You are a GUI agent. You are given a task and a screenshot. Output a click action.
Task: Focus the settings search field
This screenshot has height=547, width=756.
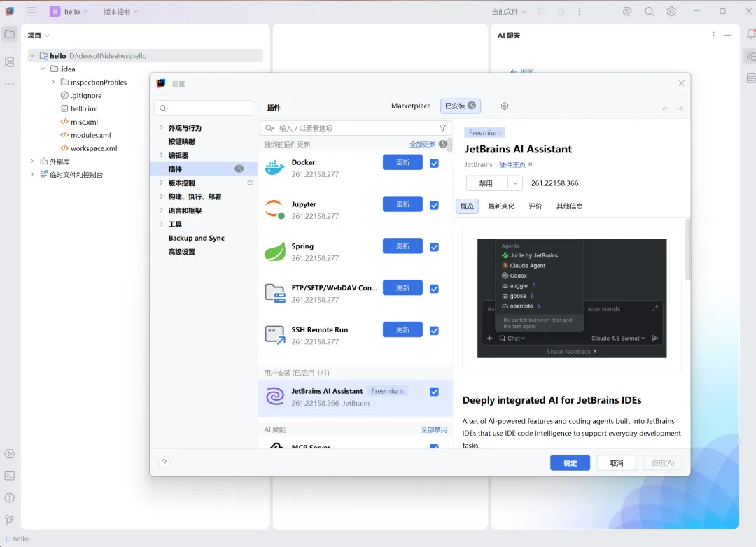click(x=204, y=108)
